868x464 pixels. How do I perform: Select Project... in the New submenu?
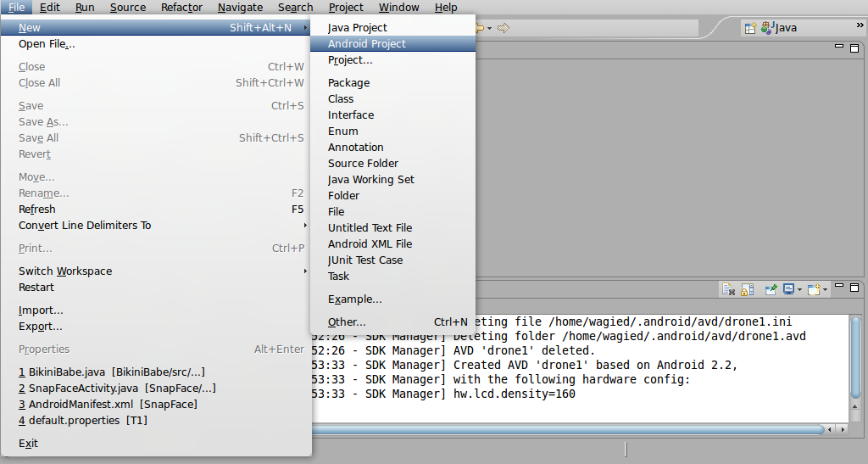click(x=393, y=59)
